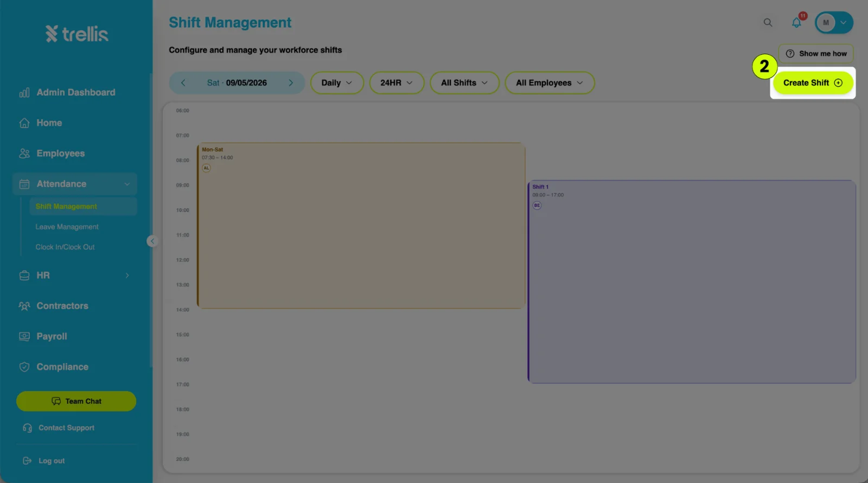Screen dimensions: 868x483
Task: Open the All Shifts filter dropdown
Action: pyautogui.click(x=464, y=83)
